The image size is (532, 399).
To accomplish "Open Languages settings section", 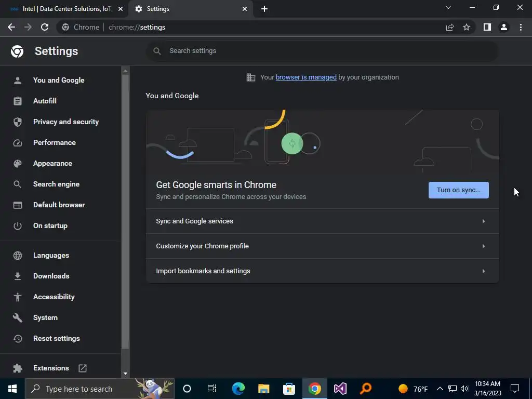I will pos(51,256).
